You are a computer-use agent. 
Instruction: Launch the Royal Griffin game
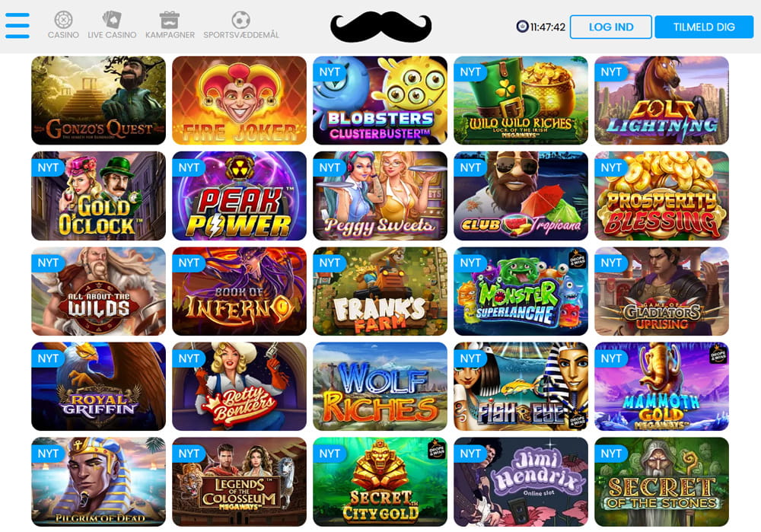point(98,387)
